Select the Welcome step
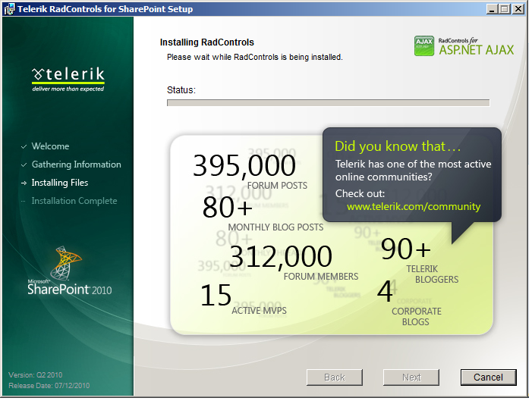 click(x=50, y=146)
